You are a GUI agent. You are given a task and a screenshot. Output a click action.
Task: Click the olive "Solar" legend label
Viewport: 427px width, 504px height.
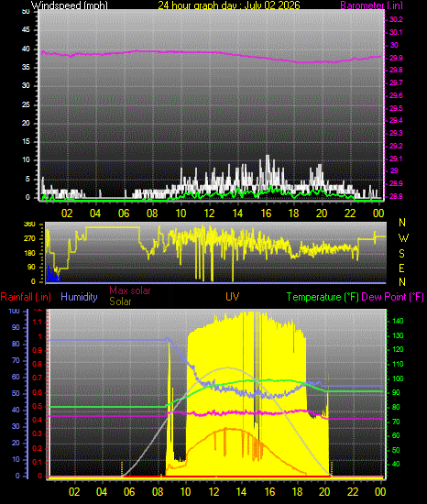pyautogui.click(x=120, y=301)
